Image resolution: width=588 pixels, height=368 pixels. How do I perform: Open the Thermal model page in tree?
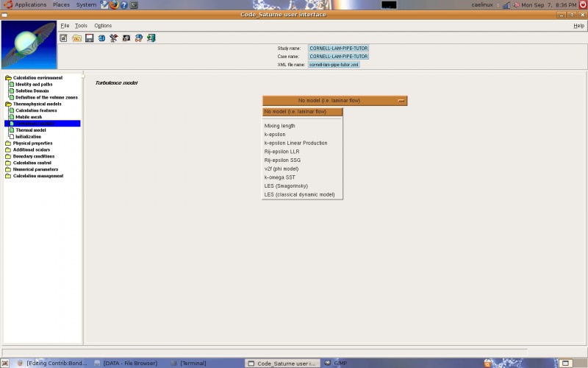point(30,130)
